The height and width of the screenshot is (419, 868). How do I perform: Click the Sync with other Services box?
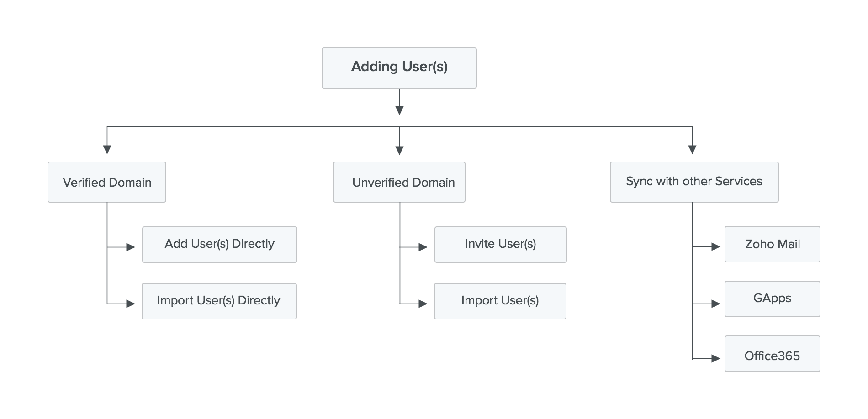694,182
